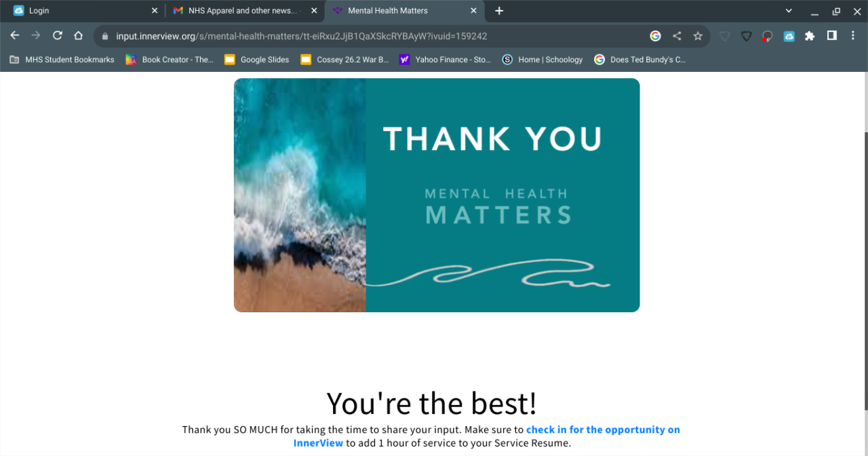Open the Extensions puzzle-piece menu
Viewport: 868px width, 456px height.
(x=810, y=36)
